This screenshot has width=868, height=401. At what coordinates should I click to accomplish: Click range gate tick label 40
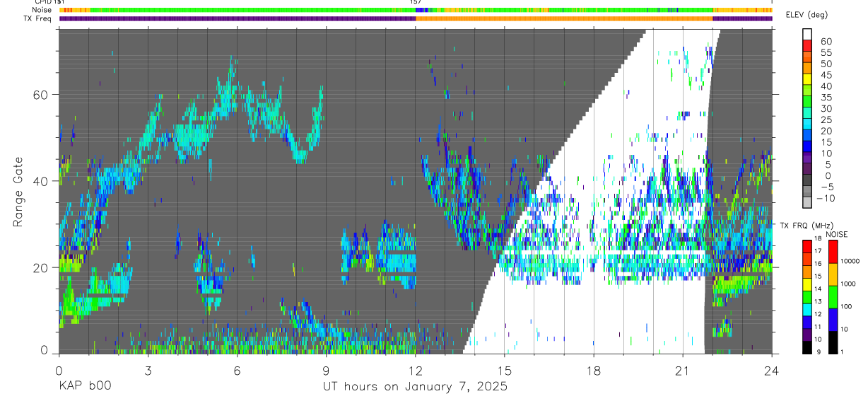[41, 181]
